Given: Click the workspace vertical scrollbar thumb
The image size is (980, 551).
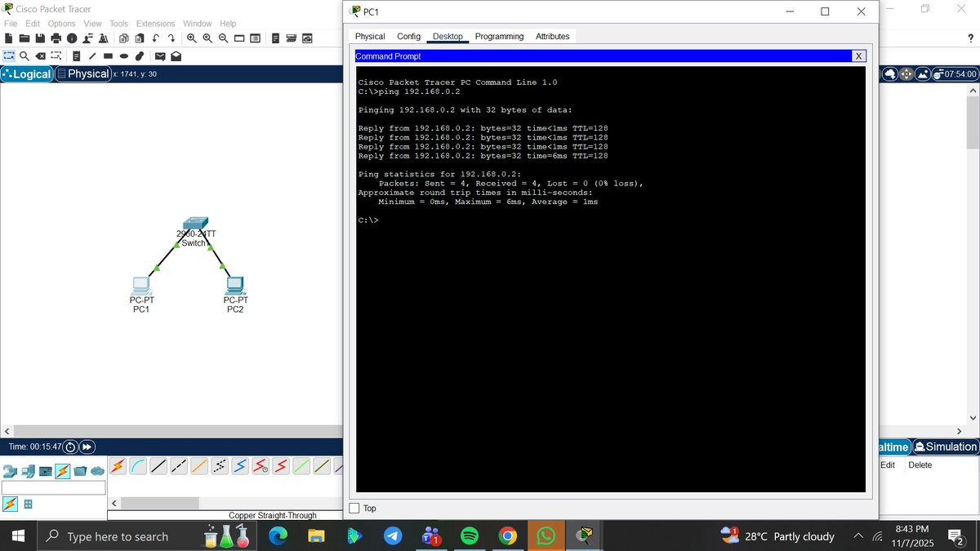Looking at the screenshot, I should pos(972,123).
